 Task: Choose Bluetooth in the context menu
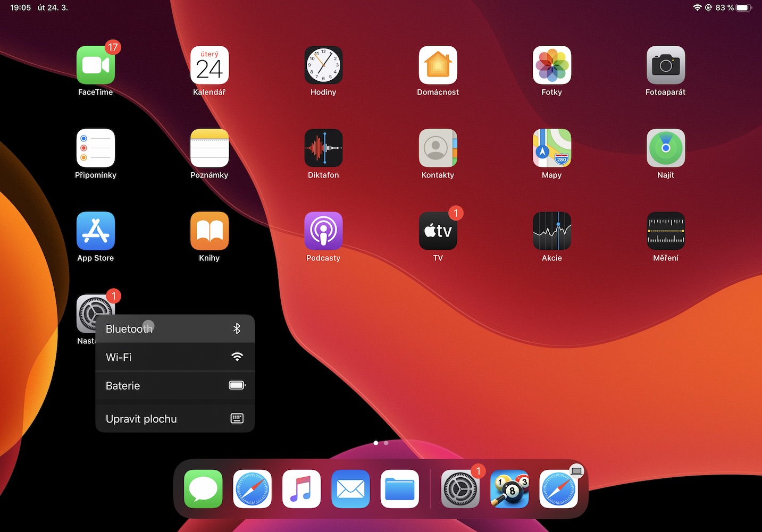coord(175,328)
